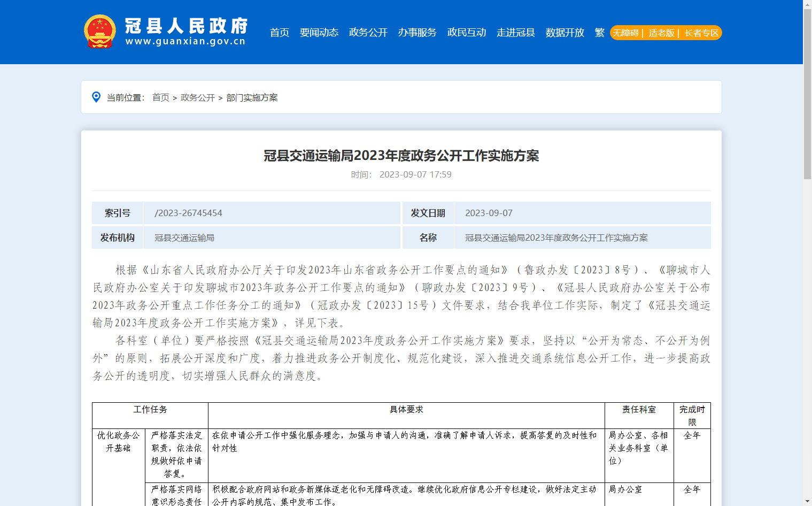Open 办事服务 in the navigation bar

[x=417, y=33]
